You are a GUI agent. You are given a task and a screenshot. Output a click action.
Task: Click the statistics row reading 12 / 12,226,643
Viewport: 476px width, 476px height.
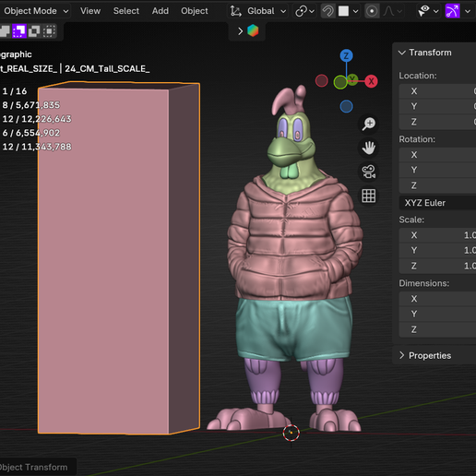37,119
